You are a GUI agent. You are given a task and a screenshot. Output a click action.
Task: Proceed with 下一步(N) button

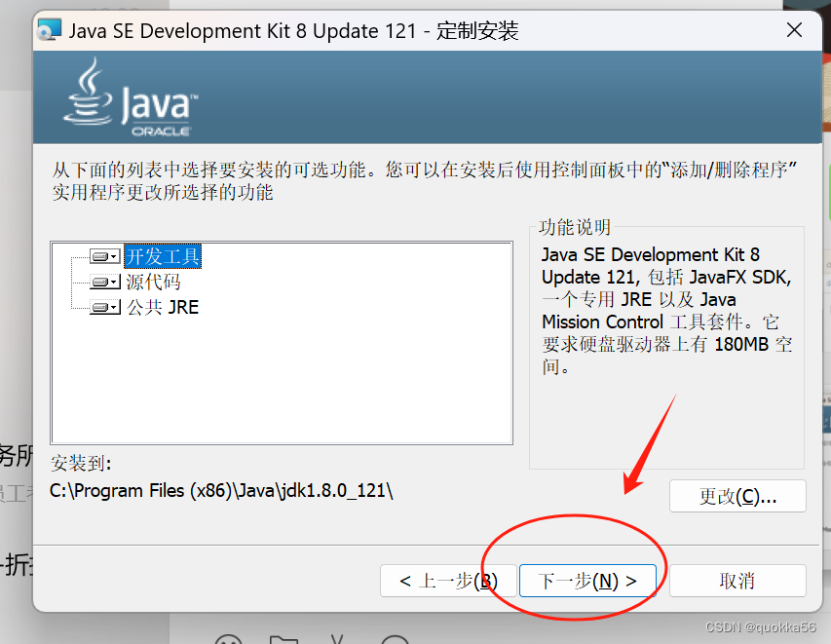click(587, 581)
